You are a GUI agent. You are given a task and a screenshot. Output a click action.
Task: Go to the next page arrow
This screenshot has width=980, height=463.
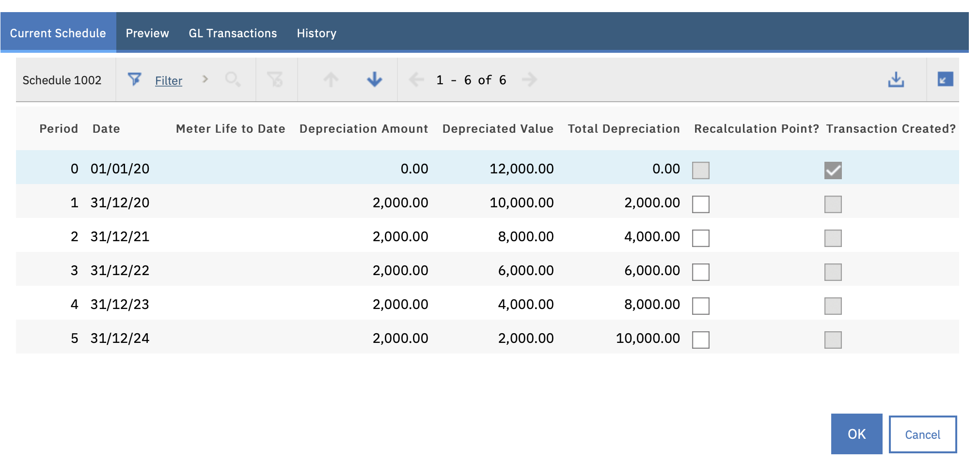[x=530, y=79]
